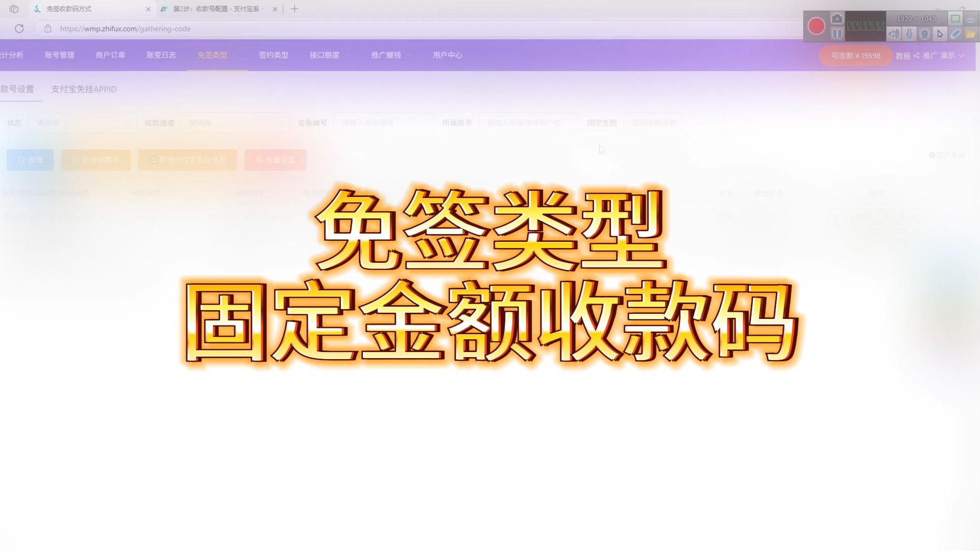
Task: Take a screenshot with the camera icon
Action: point(837,19)
